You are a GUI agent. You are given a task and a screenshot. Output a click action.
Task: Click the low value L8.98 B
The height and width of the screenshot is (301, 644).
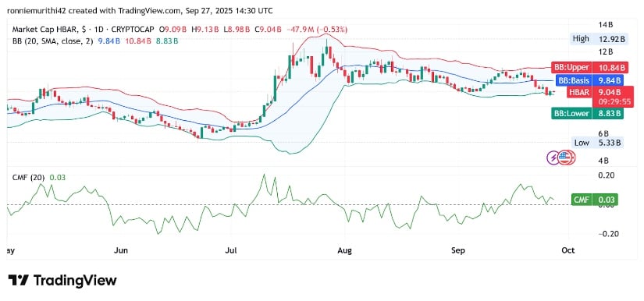(x=237, y=30)
